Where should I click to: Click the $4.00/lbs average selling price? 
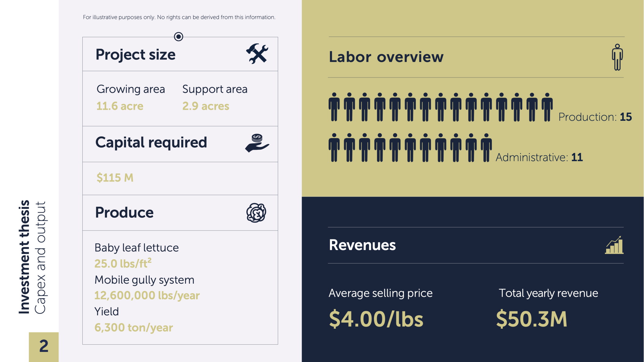pyautogui.click(x=376, y=319)
